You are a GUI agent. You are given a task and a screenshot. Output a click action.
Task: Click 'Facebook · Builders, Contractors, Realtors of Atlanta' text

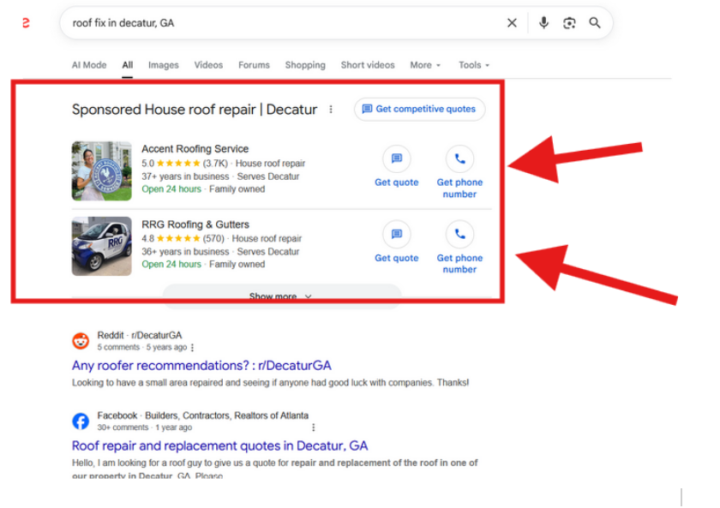click(x=202, y=416)
